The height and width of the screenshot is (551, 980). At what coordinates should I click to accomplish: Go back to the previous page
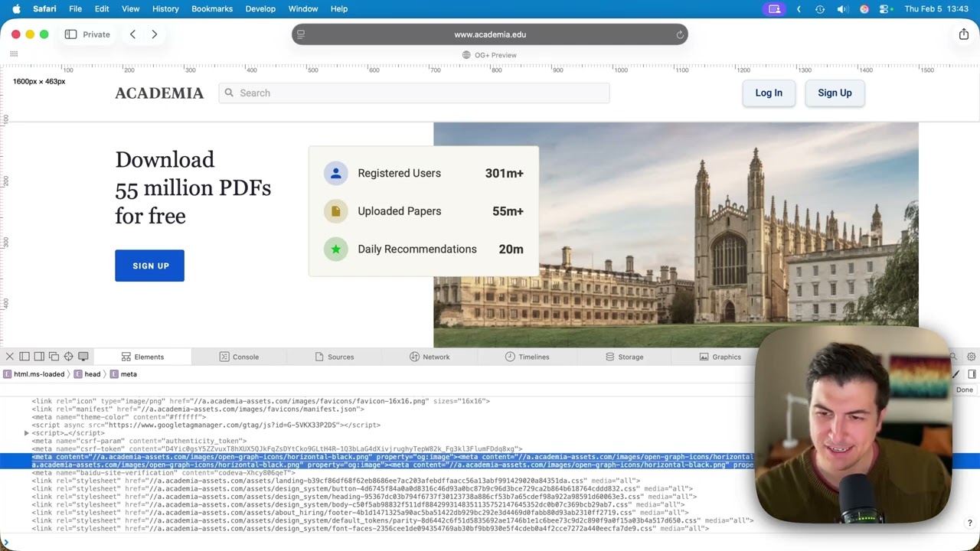click(132, 34)
